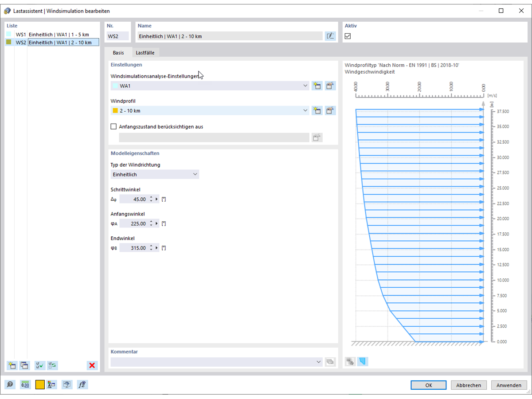The width and height of the screenshot is (532, 399).
Task: Open units and decimal places settings
Action: click(25, 385)
